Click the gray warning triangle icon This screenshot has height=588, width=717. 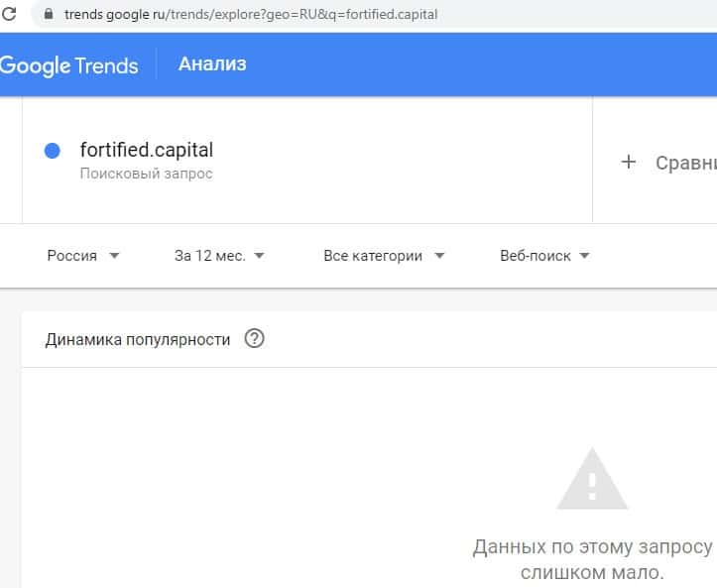point(592,480)
